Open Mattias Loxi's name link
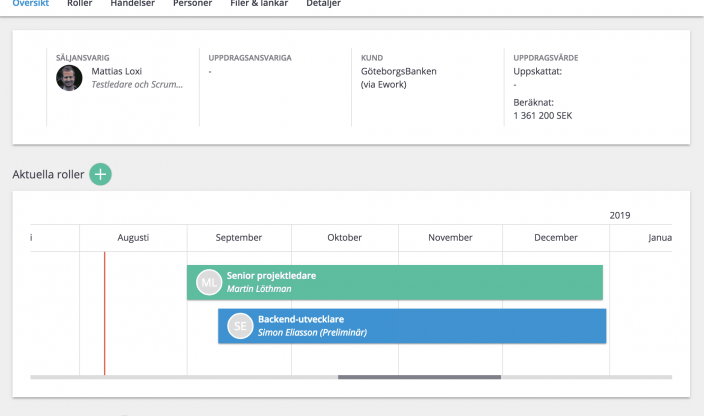This screenshot has height=416, width=704. pos(117,72)
